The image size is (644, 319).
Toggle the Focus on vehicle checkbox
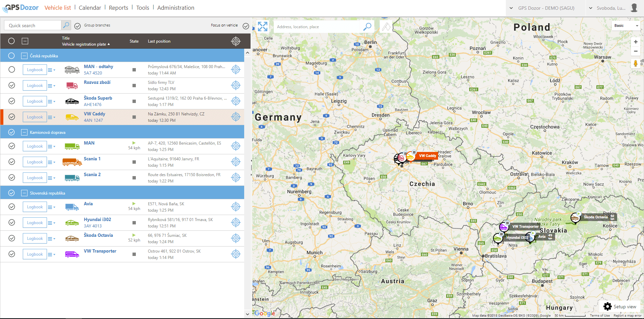pos(246,26)
